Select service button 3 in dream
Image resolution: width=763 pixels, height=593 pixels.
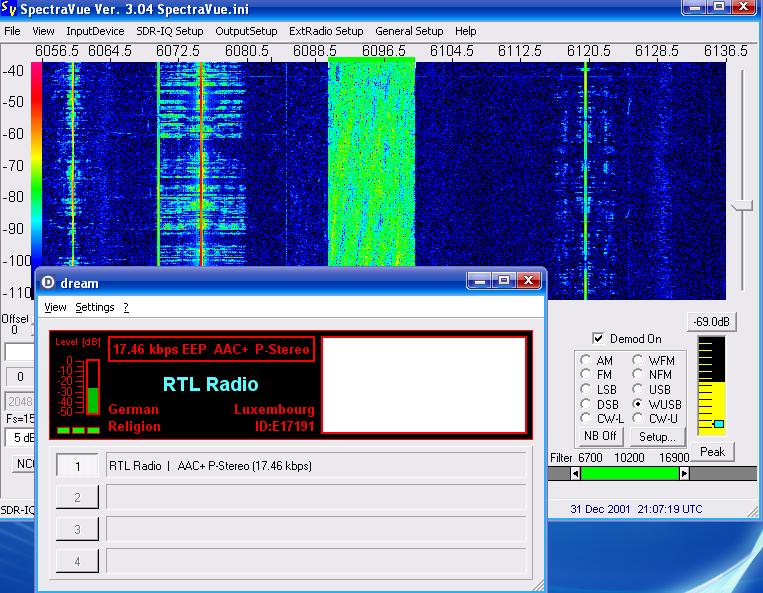(77, 529)
